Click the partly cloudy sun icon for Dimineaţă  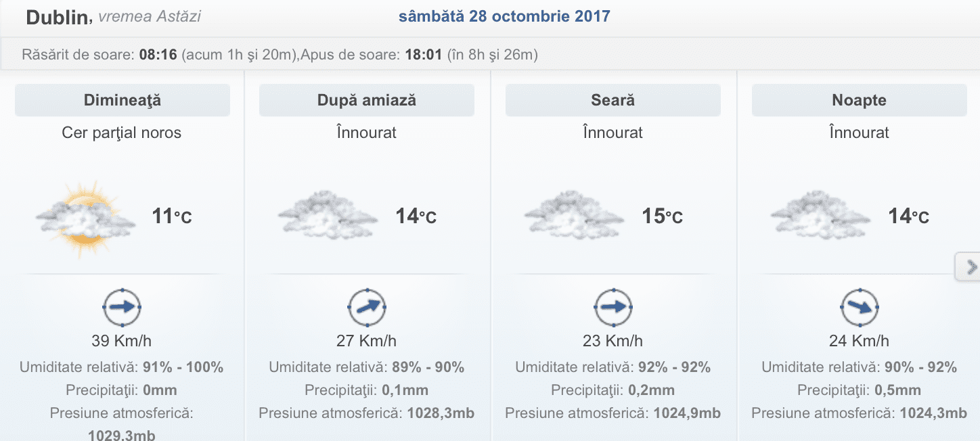(x=85, y=218)
